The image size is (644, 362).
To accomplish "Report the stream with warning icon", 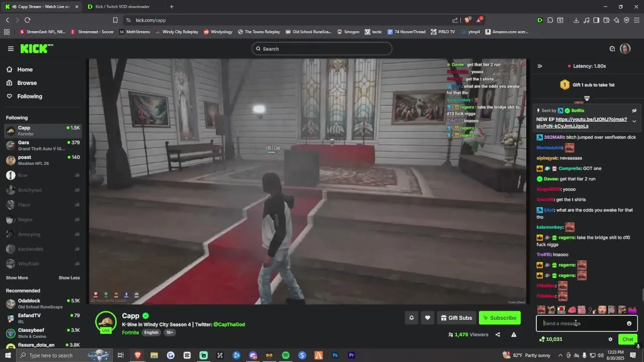I will coord(514,334).
